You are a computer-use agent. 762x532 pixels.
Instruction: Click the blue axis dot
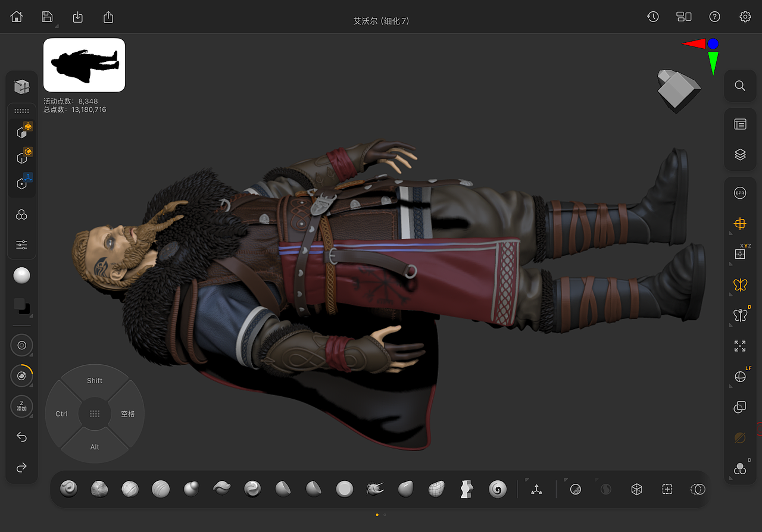point(713,43)
